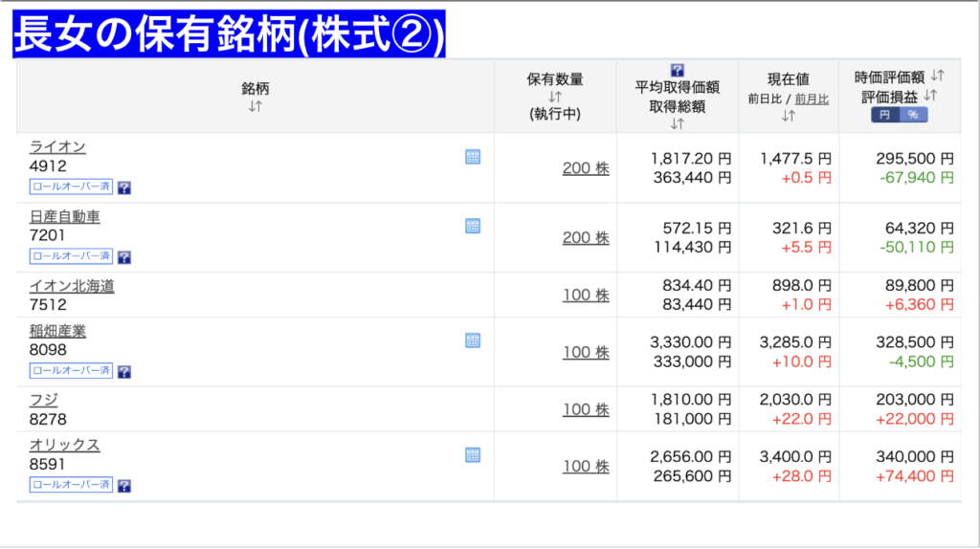Viewport: 980px width, 549px height.
Task: Click help icon beside 稲畑産業 rollover badge
Action: pyautogui.click(x=124, y=372)
